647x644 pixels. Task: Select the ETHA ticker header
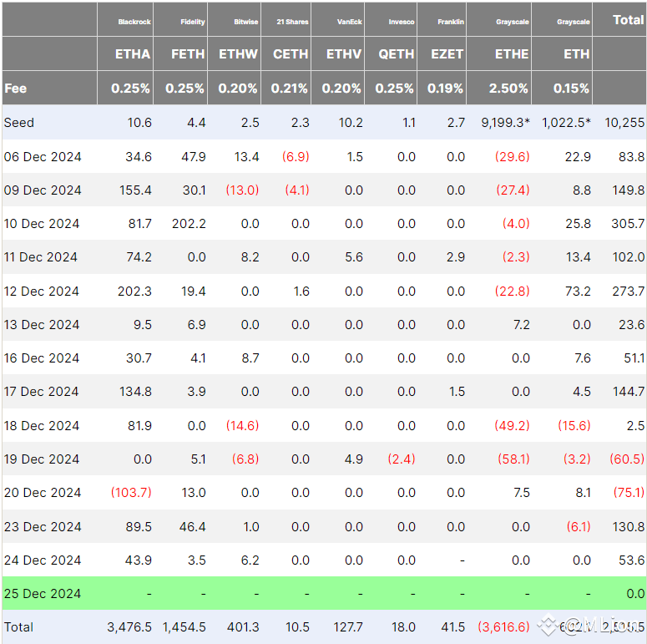point(133,54)
